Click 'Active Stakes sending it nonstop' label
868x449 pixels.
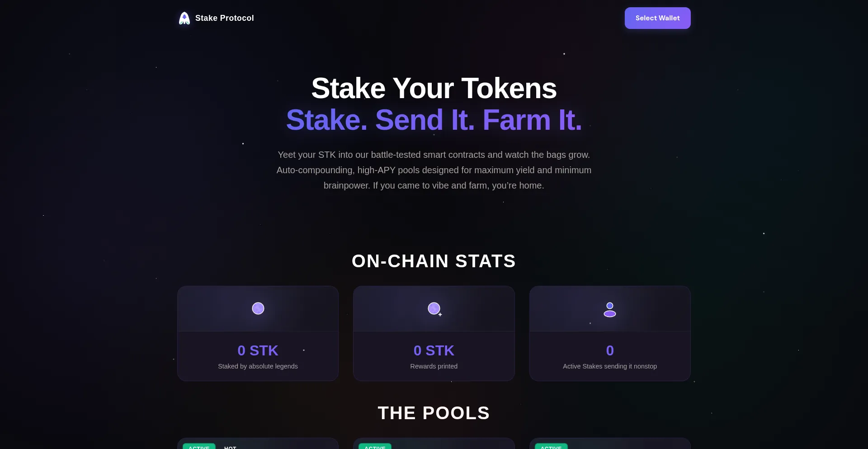[x=610, y=366]
